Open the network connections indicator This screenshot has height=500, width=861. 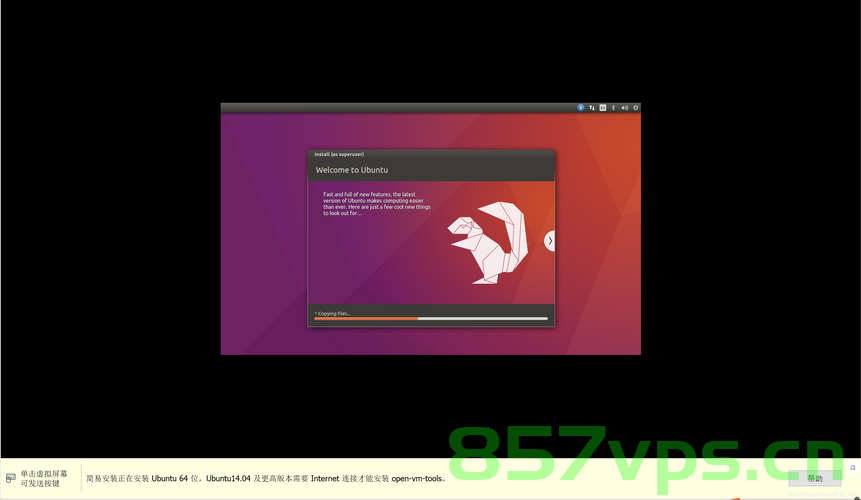pos(592,108)
